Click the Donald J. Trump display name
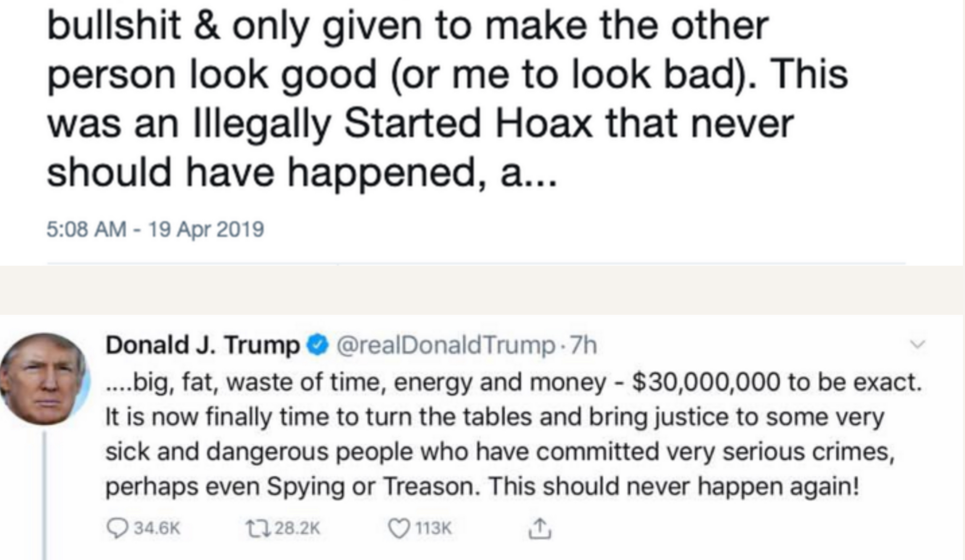The height and width of the screenshot is (560, 965). (202, 345)
